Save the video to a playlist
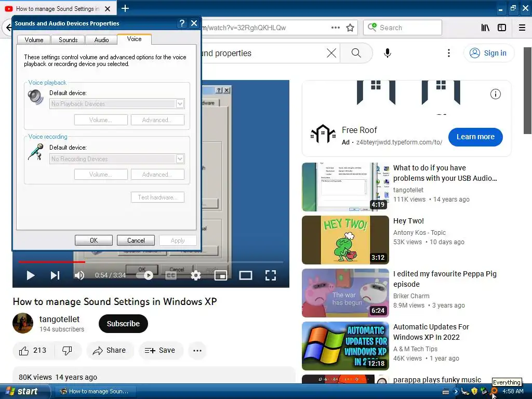Viewport: 532px width, 399px height. 160,351
